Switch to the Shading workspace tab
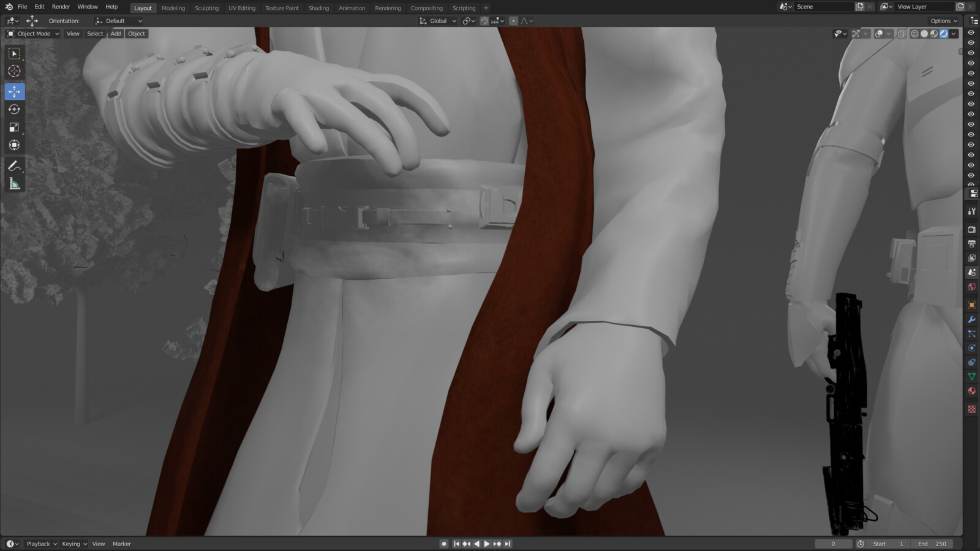980x551 pixels. (318, 8)
